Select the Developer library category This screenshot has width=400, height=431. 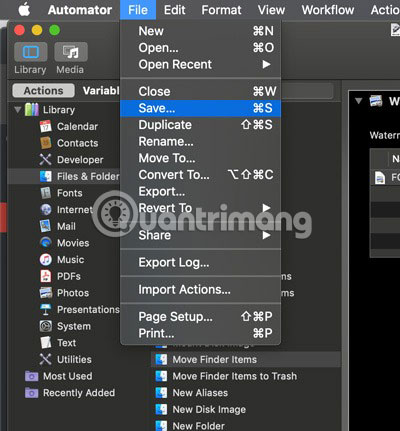pos(80,160)
